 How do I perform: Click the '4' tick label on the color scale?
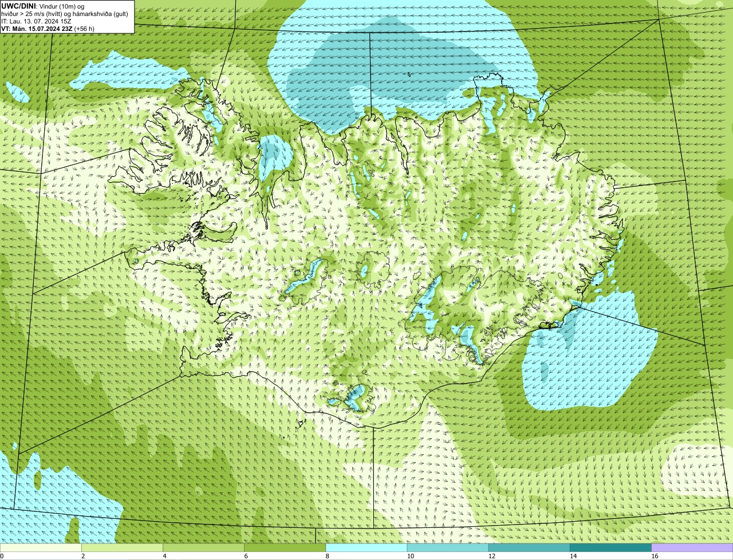tap(165, 556)
